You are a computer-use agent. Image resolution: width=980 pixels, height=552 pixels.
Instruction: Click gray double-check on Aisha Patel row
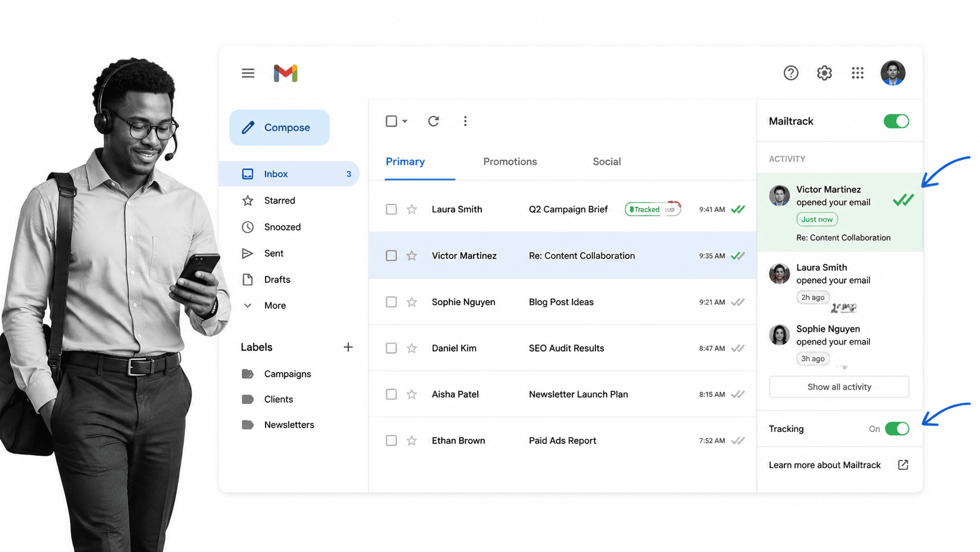coord(738,395)
